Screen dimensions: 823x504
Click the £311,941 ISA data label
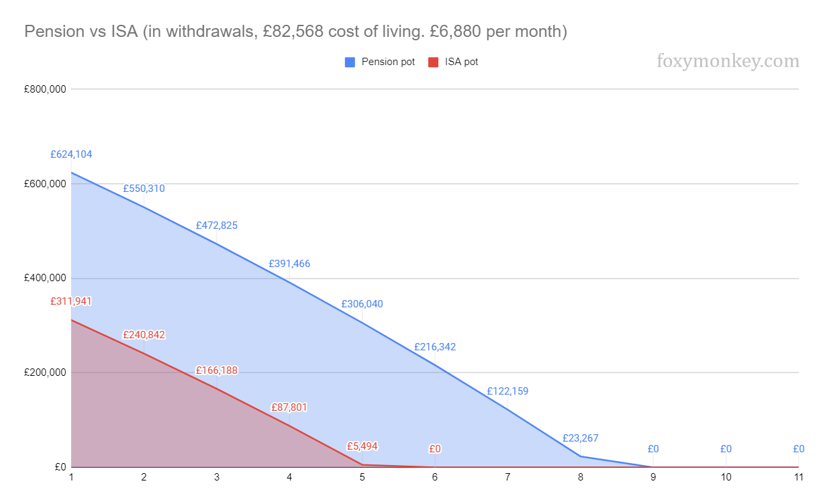pyautogui.click(x=71, y=301)
